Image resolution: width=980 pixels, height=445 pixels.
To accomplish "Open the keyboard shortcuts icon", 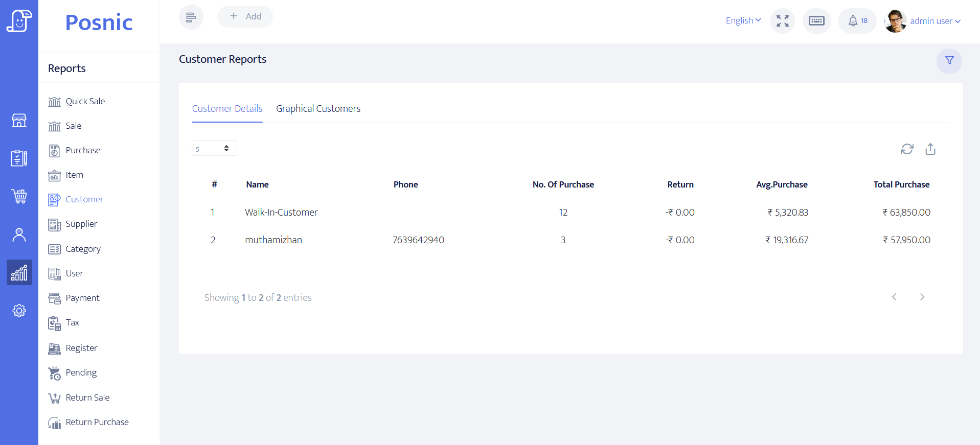I will pyautogui.click(x=816, y=21).
